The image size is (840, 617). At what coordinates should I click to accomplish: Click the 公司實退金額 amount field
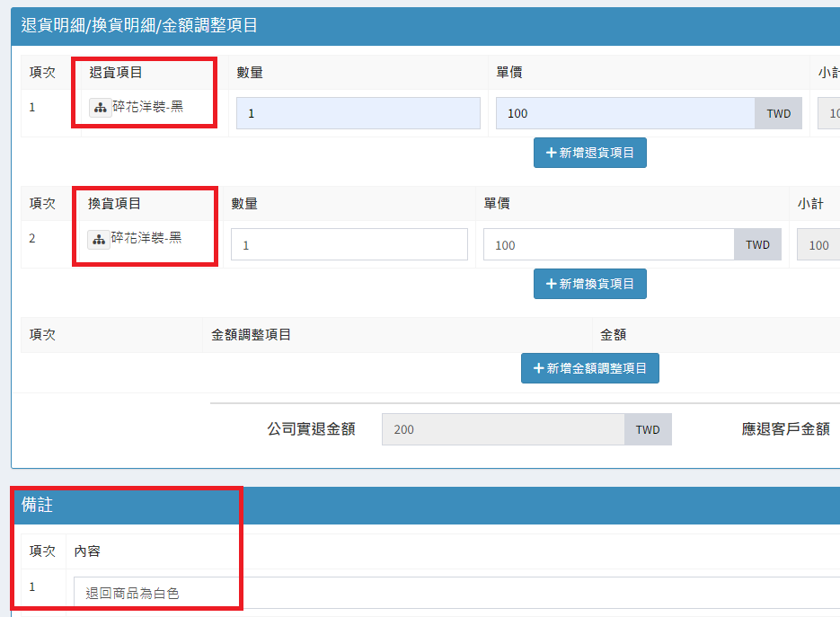coord(503,429)
